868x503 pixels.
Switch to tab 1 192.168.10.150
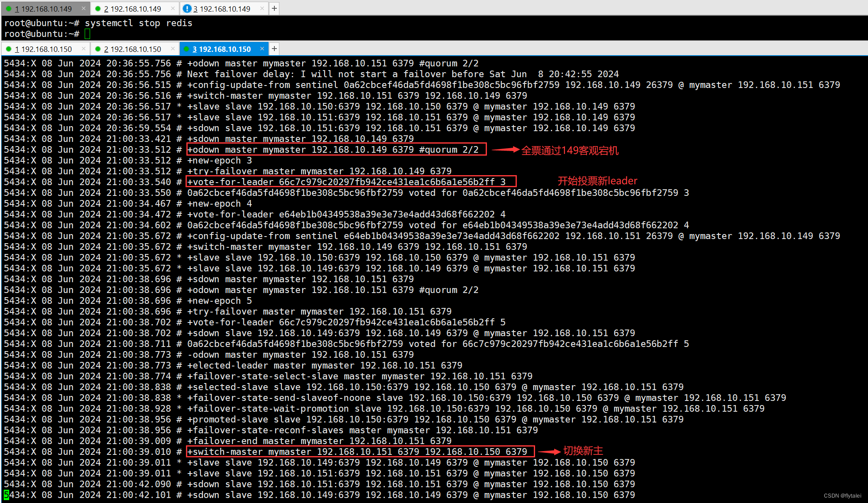[x=46, y=49]
